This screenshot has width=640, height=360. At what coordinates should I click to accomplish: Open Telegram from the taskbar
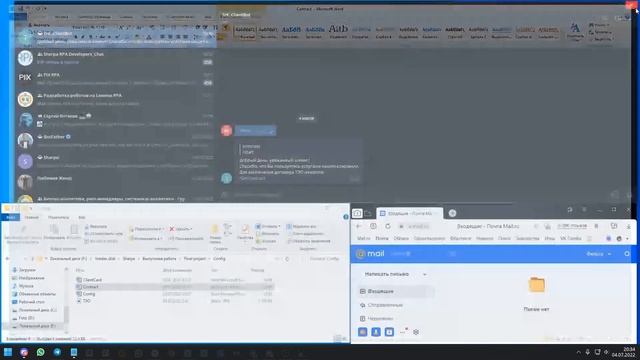[57, 352]
